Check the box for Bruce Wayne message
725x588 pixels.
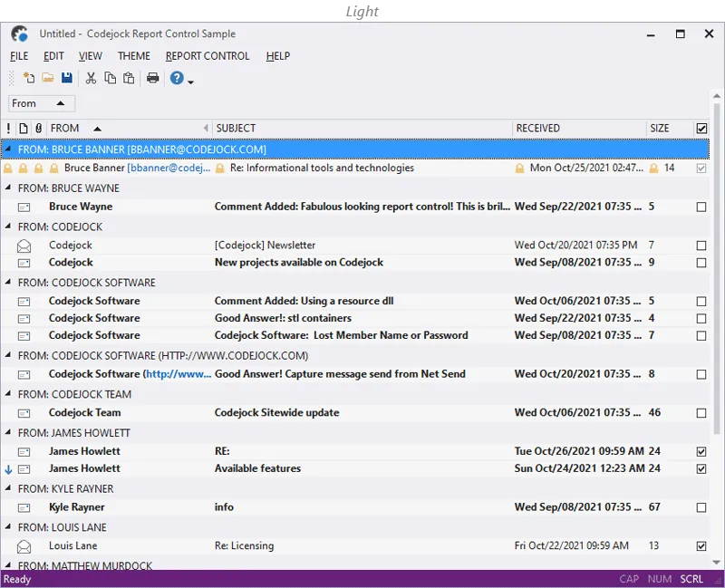[701, 207]
